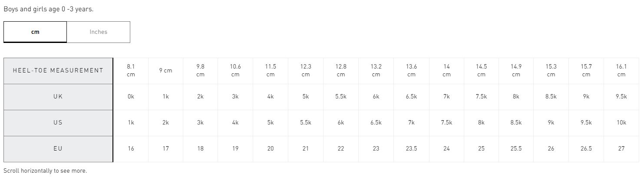Click the EU size 27 cell

click(x=621, y=149)
